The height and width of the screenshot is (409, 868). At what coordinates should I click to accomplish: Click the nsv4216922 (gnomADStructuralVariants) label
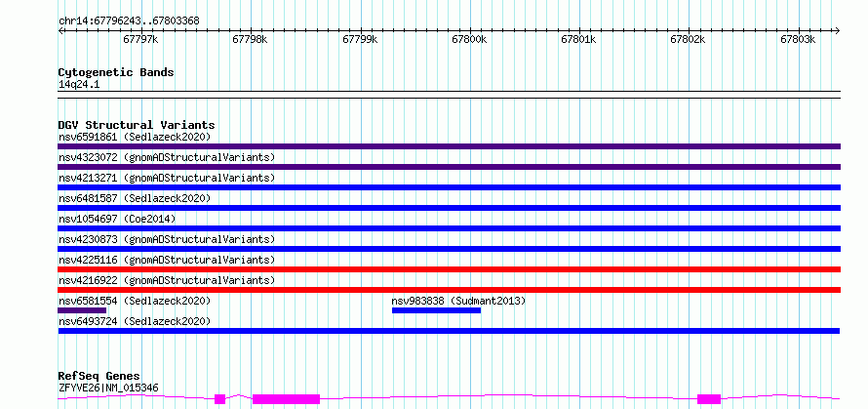tap(167, 280)
